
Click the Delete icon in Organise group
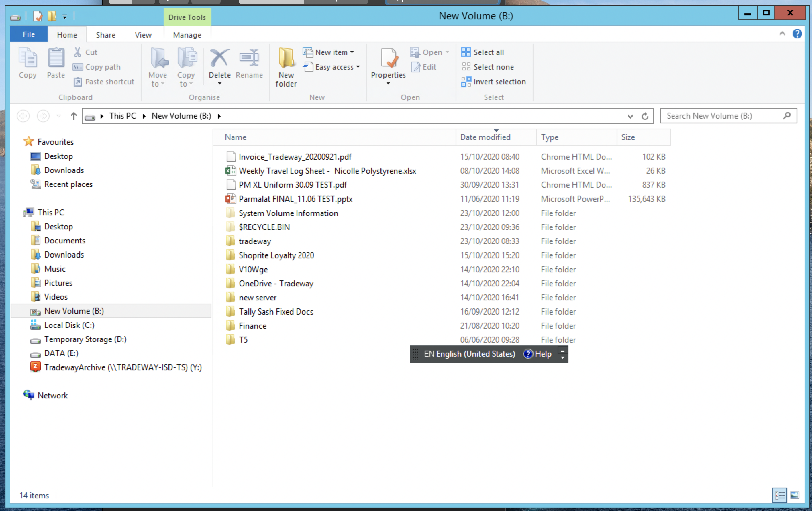pyautogui.click(x=219, y=59)
